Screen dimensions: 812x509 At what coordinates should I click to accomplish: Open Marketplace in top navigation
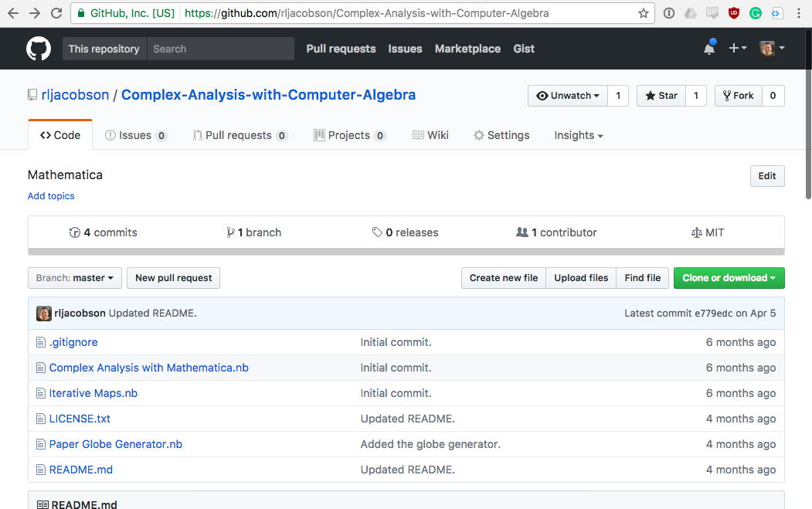pos(467,49)
